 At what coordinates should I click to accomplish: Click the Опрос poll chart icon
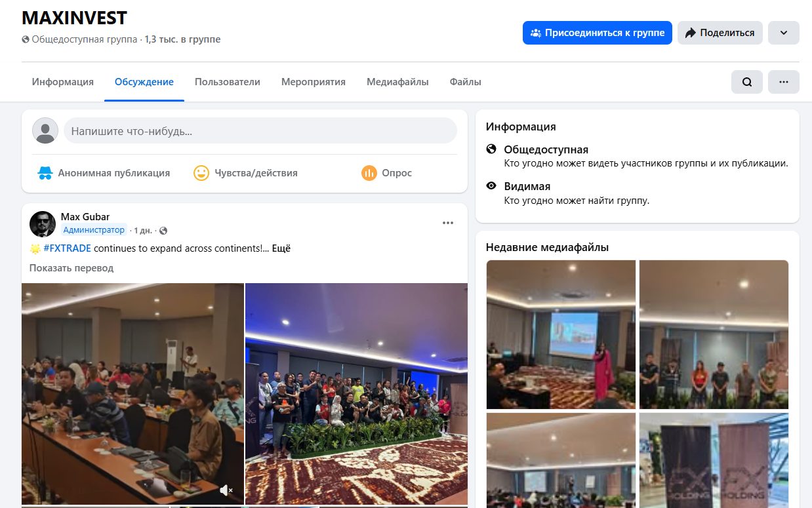click(369, 173)
